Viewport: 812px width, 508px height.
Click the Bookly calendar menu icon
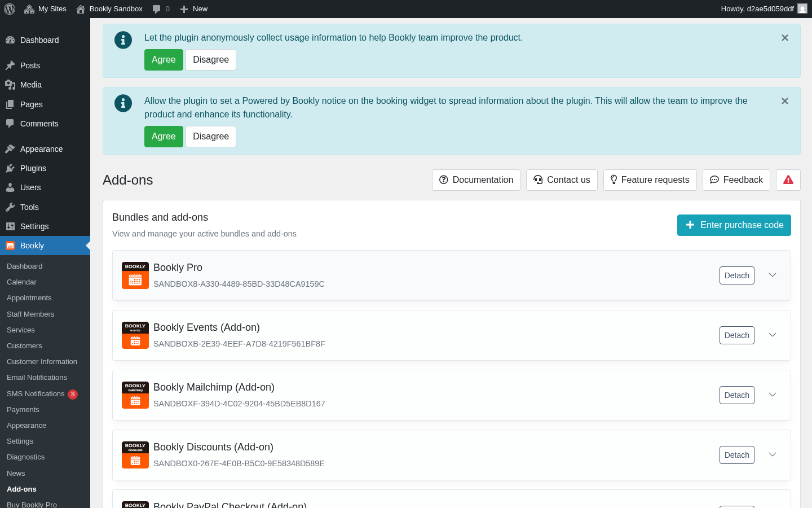(10, 246)
